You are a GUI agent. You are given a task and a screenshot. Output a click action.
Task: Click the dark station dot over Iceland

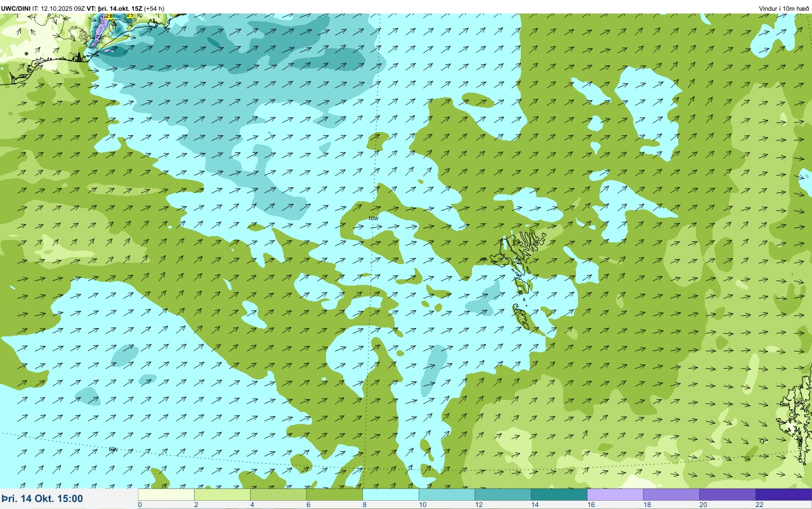26,54
